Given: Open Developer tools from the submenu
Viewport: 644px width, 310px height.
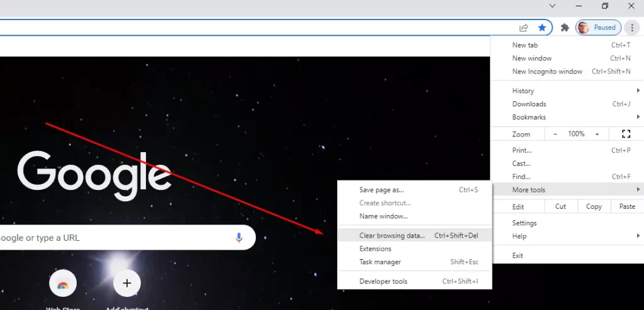Looking at the screenshot, I should click(414, 281).
